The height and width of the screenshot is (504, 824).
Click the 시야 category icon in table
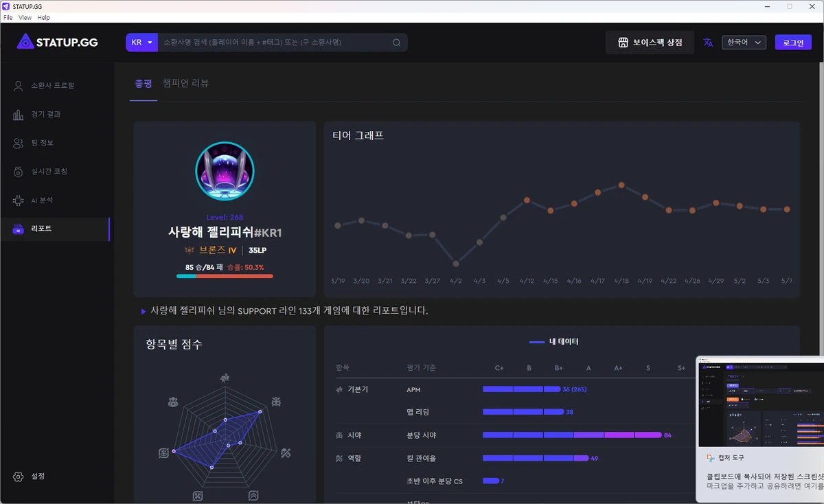[339, 435]
